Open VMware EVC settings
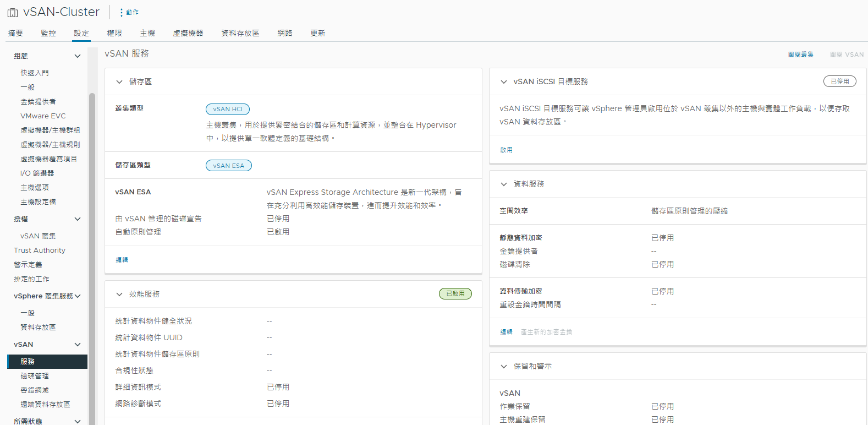The height and width of the screenshot is (425, 868). click(43, 116)
